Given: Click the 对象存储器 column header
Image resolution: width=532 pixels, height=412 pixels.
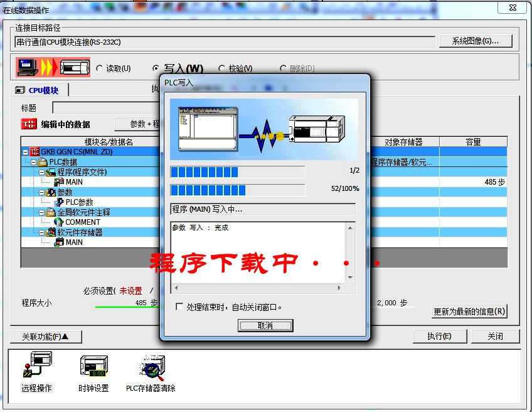Looking at the screenshot, I should (404, 142).
